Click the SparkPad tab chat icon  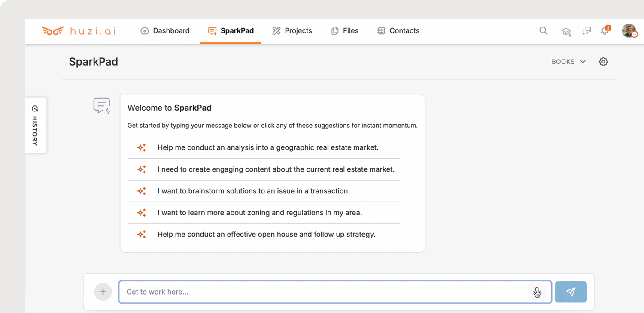pyautogui.click(x=212, y=31)
